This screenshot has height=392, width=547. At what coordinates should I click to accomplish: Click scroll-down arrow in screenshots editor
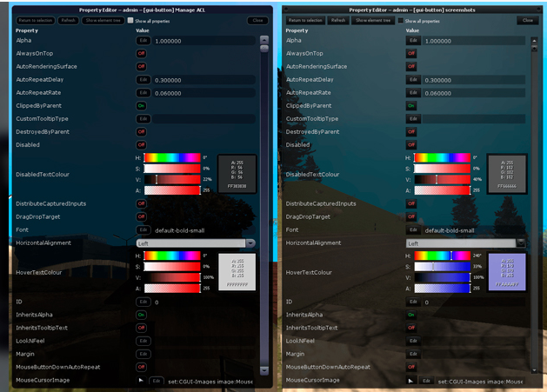(x=534, y=370)
